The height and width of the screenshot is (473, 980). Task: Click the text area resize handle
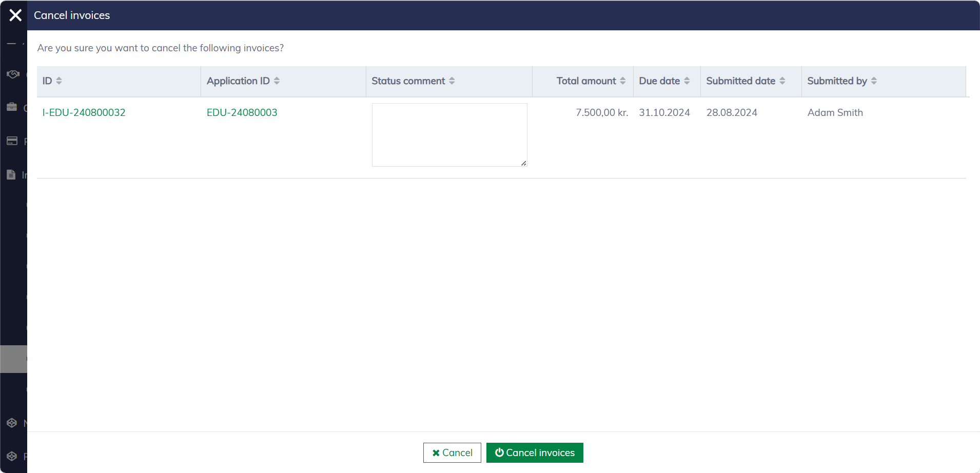coord(523,163)
